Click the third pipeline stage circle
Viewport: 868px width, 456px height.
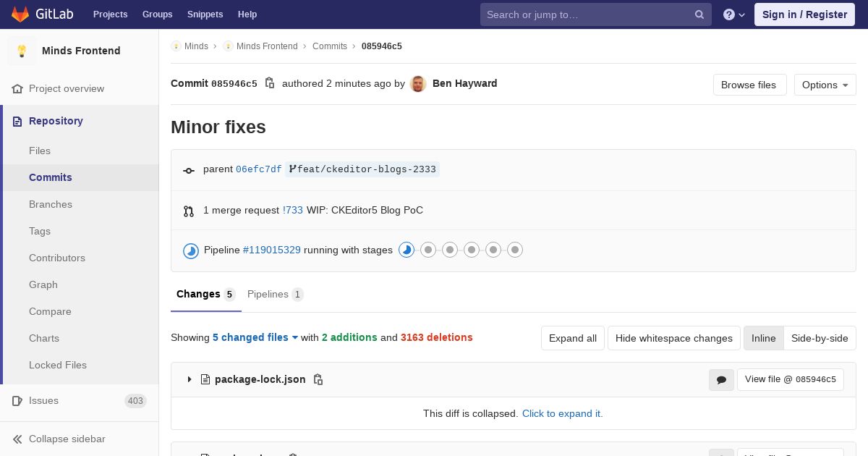click(x=450, y=250)
